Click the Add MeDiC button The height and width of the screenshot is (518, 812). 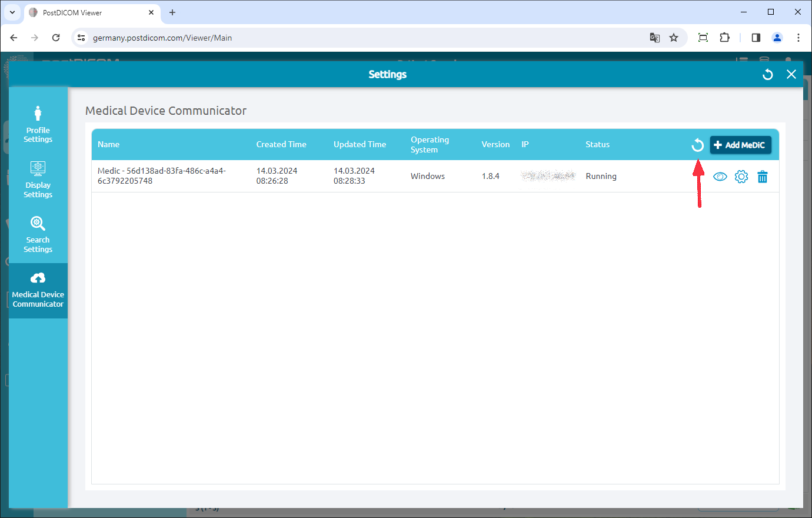pyautogui.click(x=740, y=145)
